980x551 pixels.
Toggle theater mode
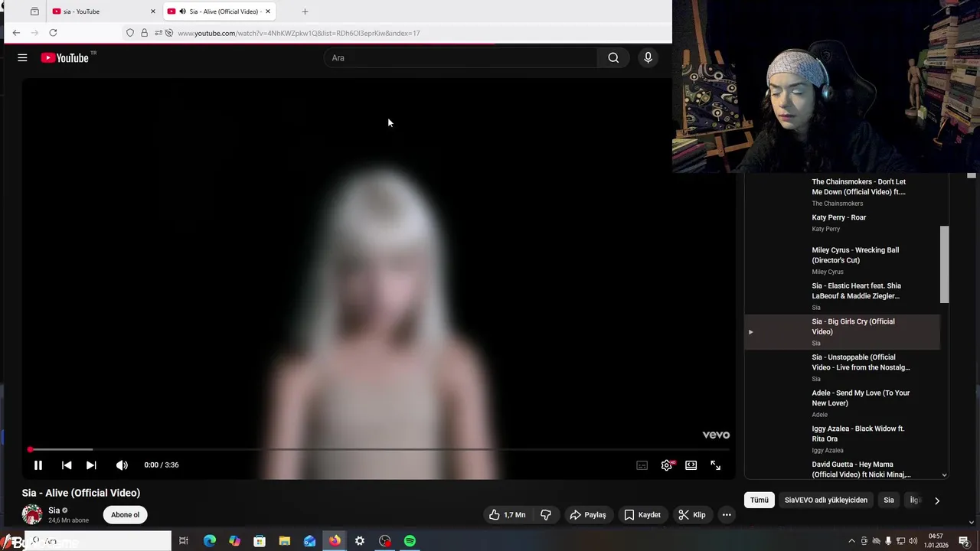(x=691, y=465)
